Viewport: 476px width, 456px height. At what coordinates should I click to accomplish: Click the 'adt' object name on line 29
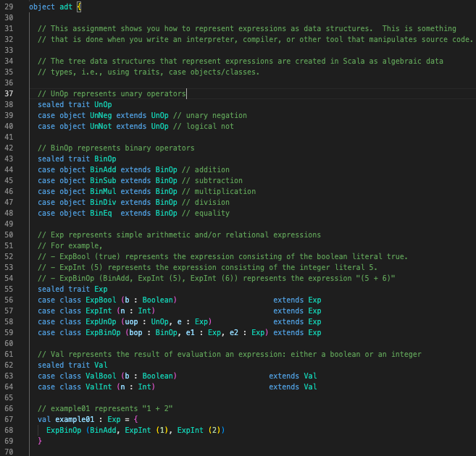[66, 7]
